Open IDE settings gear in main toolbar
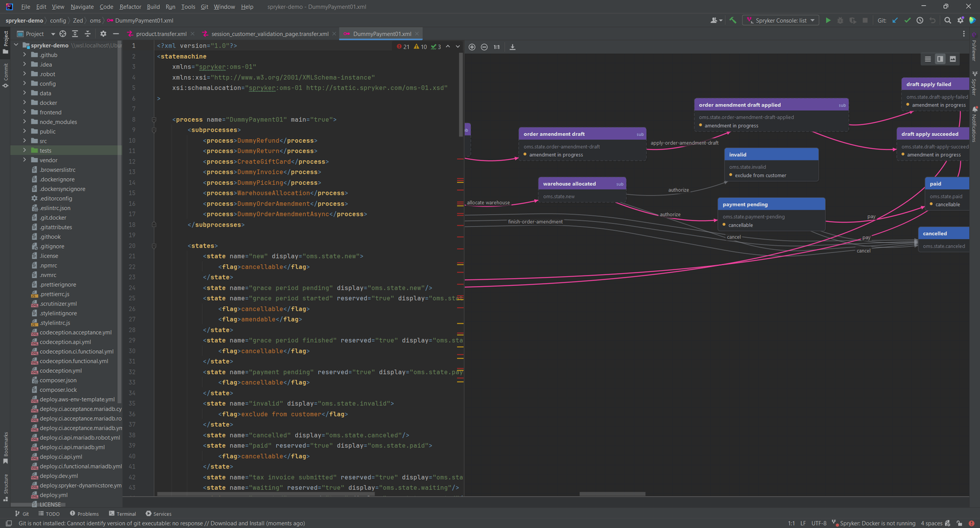Image resolution: width=980 pixels, height=528 pixels. [x=960, y=20]
